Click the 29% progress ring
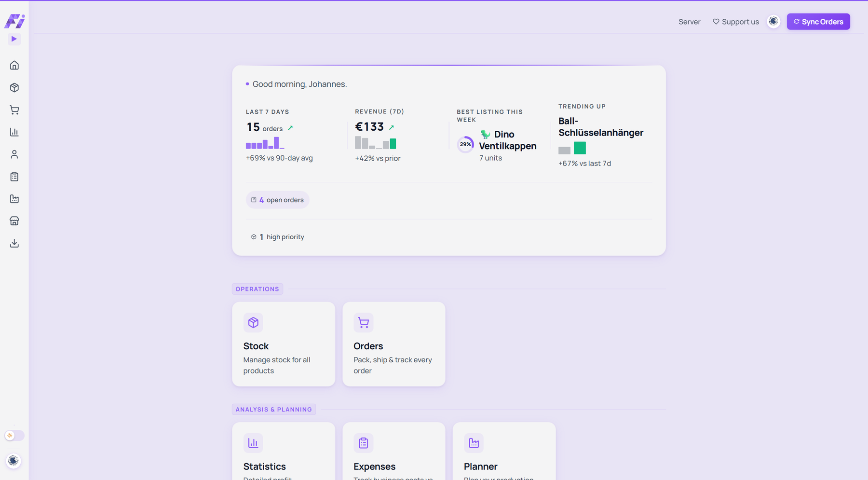The width and height of the screenshot is (868, 480). coord(465,144)
